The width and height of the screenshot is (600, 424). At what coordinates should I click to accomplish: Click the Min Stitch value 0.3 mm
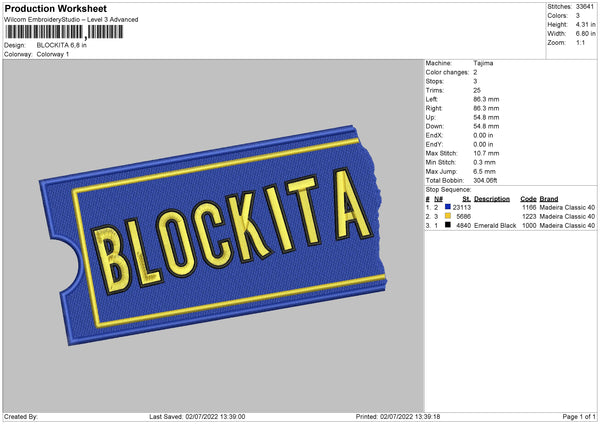pos(484,163)
